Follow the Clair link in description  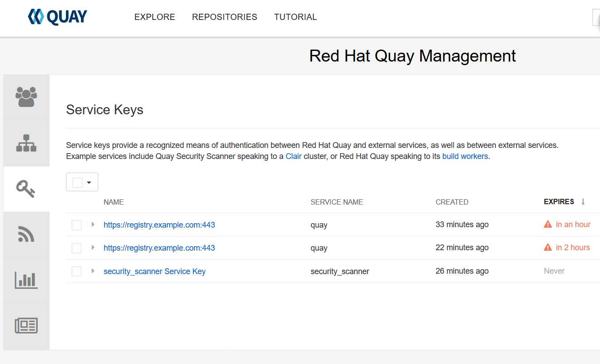[x=294, y=156]
